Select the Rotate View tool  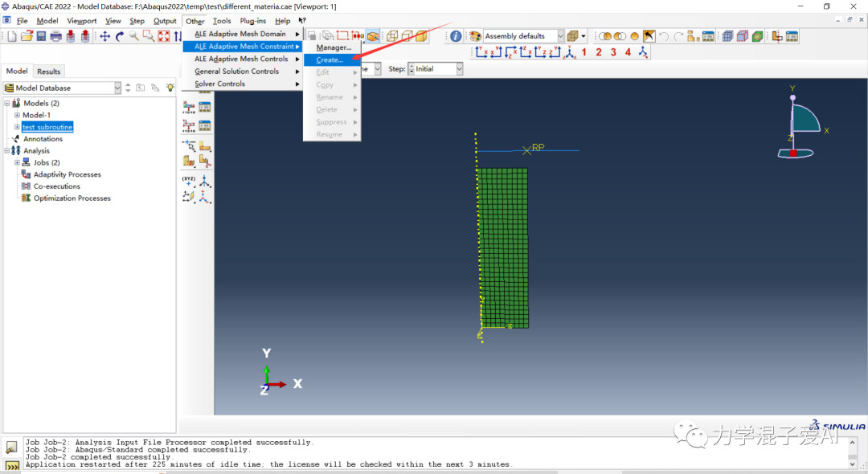pos(120,36)
